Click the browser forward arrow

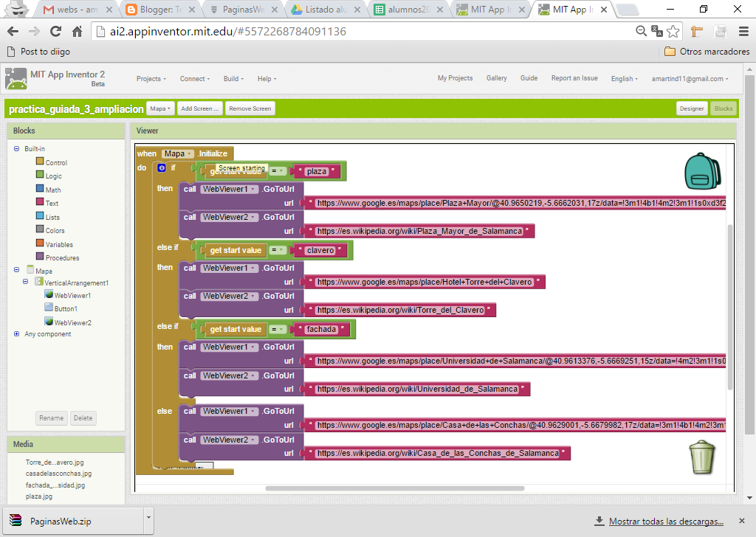coord(34,31)
